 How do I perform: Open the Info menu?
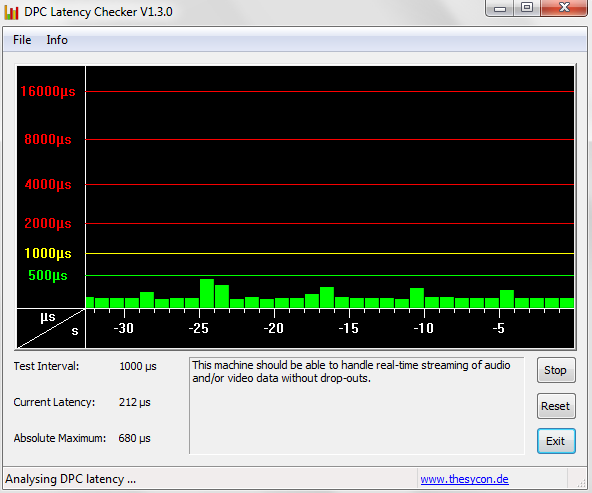pyautogui.click(x=57, y=40)
